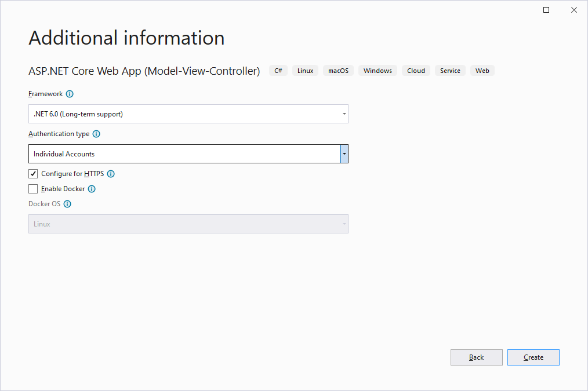Close the Additional information dialog

(x=574, y=10)
